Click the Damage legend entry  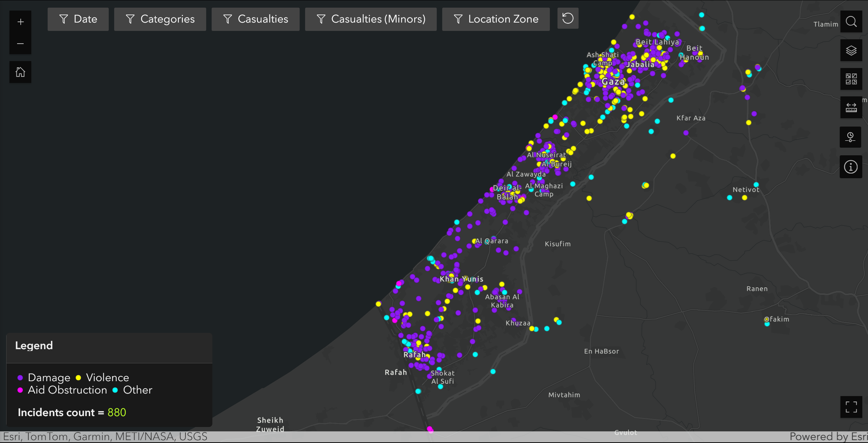coord(44,378)
